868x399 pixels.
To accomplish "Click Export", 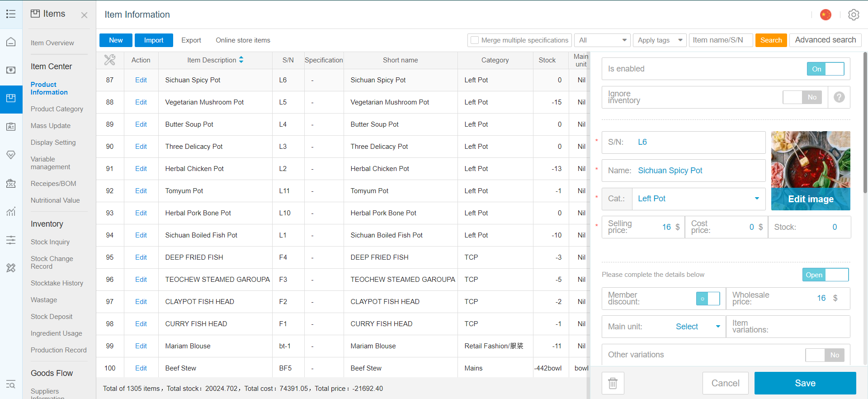I will tap(191, 40).
